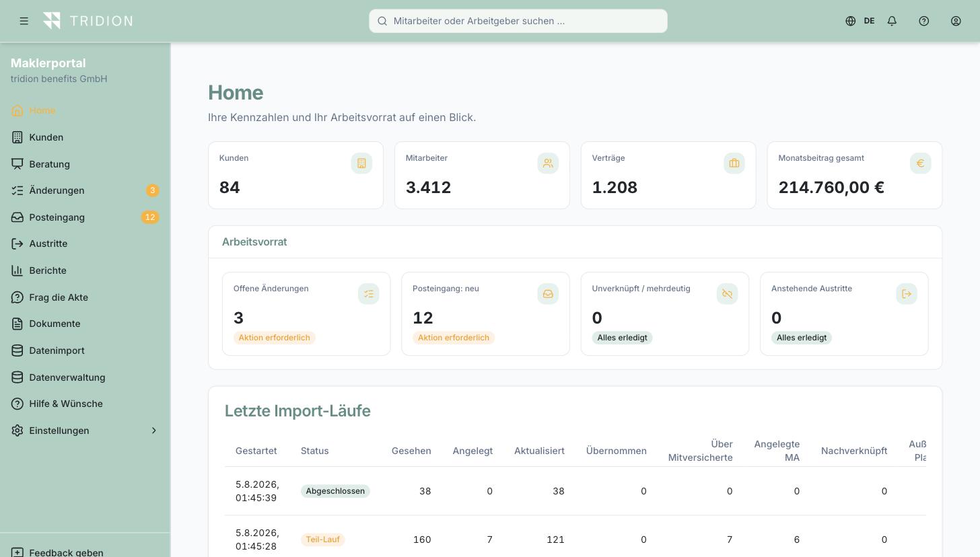Click the 214.760,00 € total value
The image size is (980, 557).
831,188
